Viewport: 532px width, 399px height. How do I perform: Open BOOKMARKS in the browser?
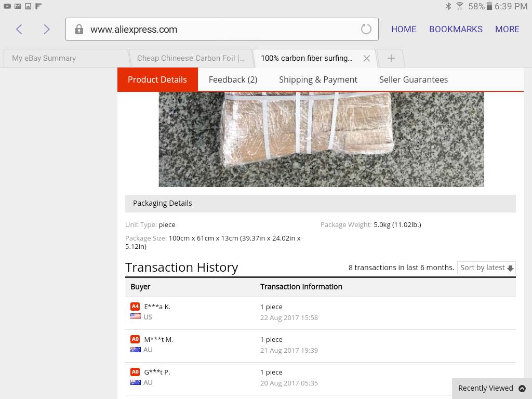pos(456,29)
